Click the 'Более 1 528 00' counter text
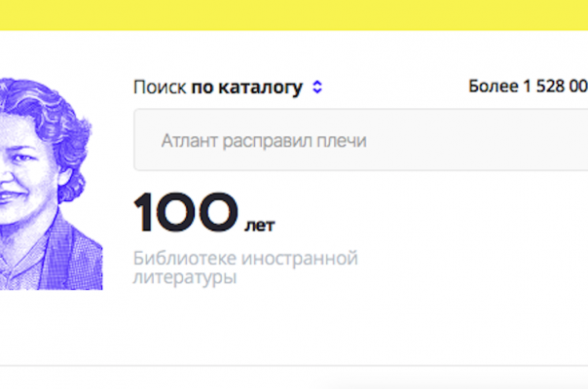This screenshot has width=588, height=389. pos(528,87)
